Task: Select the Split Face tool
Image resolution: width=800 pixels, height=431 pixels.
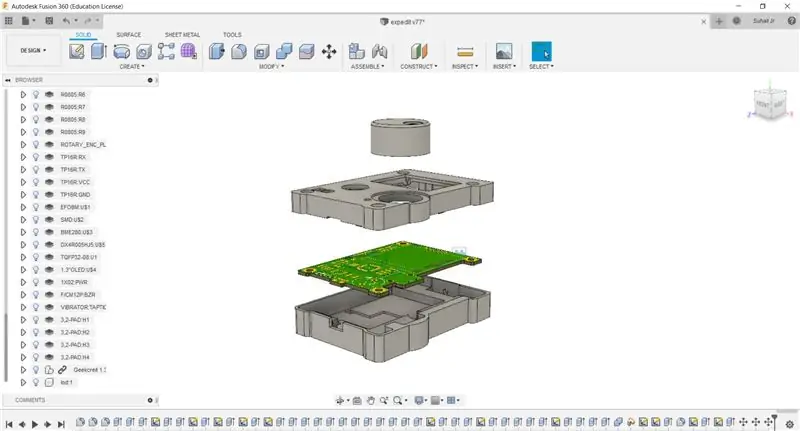Action: point(306,51)
